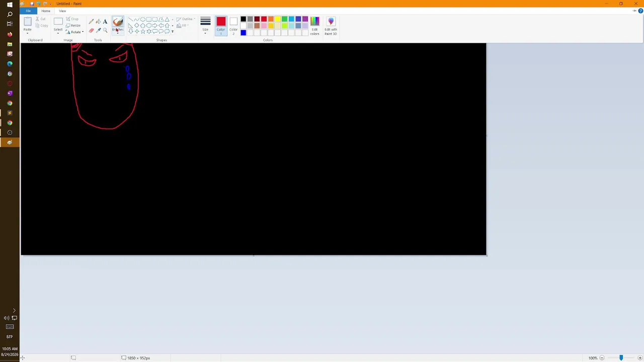This screenshot has height=362, width=644.
Task: Open the ribbon Help icon
Action: (x=639, y=11)
